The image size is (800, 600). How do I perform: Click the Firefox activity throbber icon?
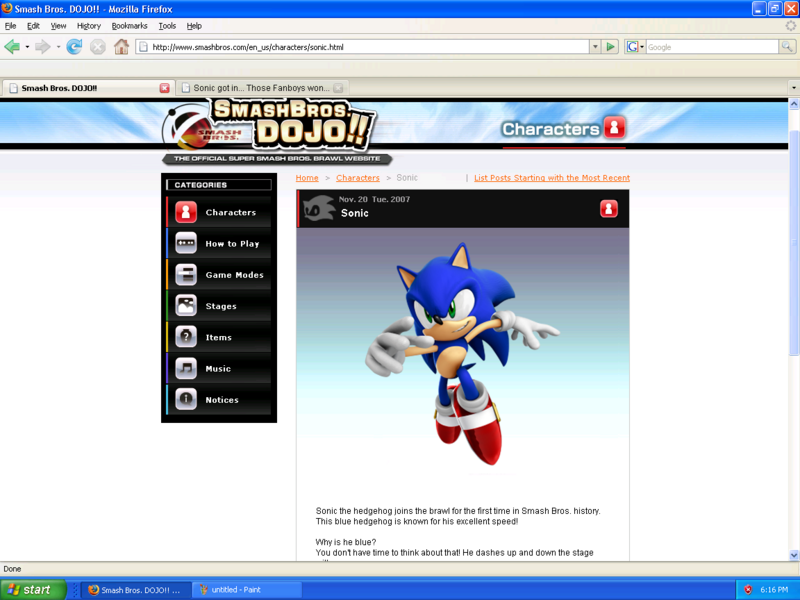tap(790, 26)
